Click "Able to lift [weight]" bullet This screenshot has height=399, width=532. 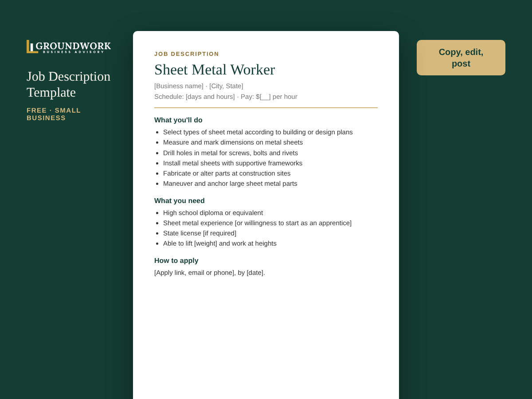point(220,243)
